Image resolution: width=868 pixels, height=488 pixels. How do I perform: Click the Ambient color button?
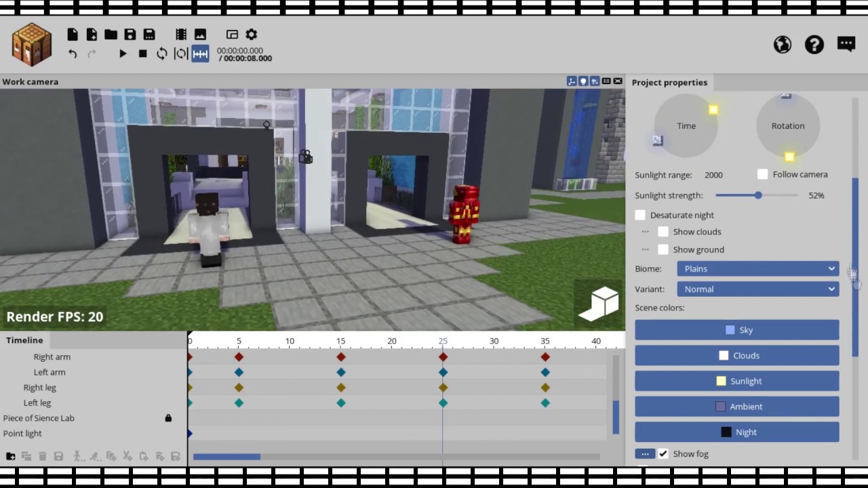(737, 407)
